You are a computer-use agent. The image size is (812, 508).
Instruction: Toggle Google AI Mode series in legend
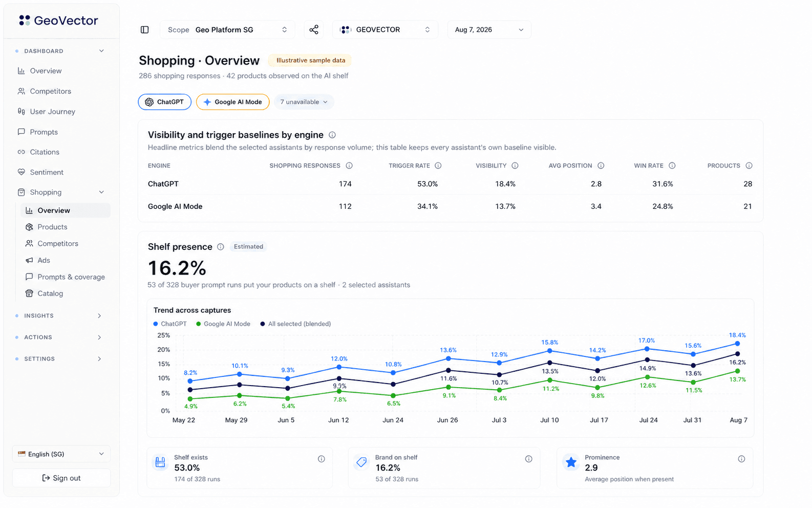point(223,324)
